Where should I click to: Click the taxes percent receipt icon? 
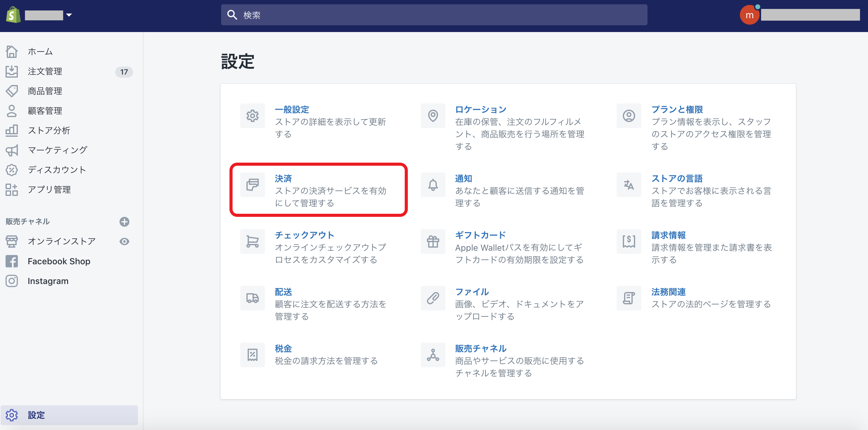252,355
